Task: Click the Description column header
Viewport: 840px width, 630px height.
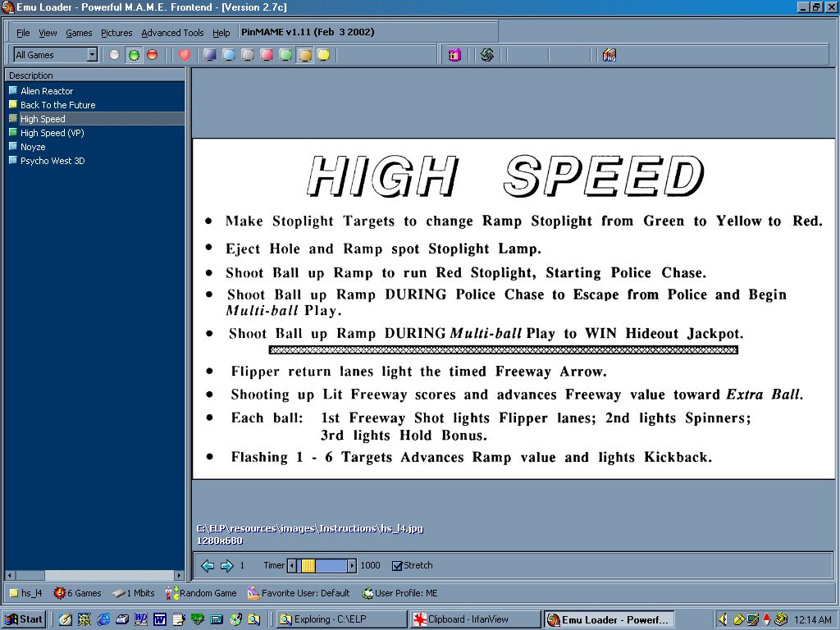Action: 95,75
